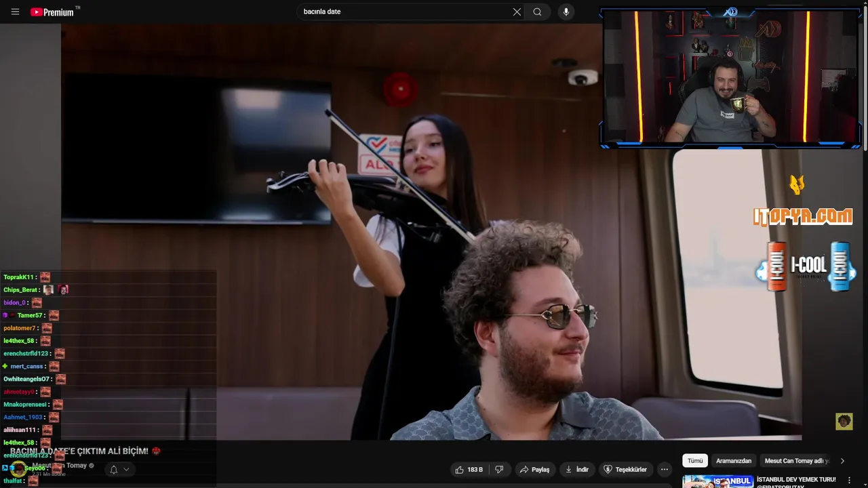Click chat username Chips_Berat
Viewport: 868px width, 488px height.
[20, 290]
